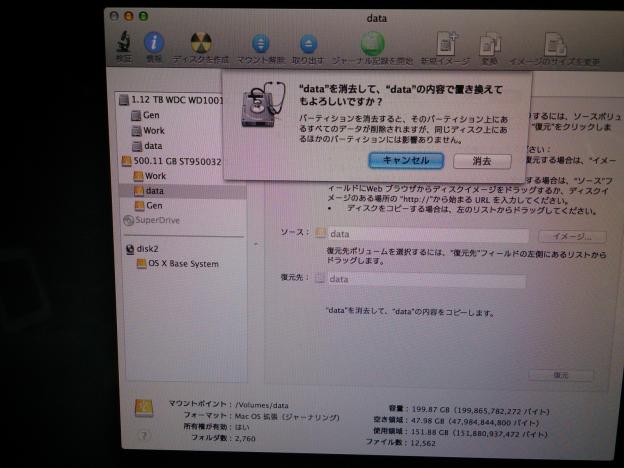Click the Convert (変換) toolbar icon
The height and width of the screenshot is (468, 624).
coord(489,45)
